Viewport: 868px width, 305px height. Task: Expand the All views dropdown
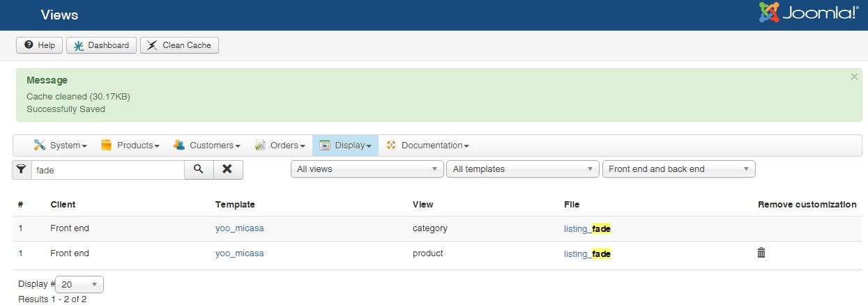(367, 169)
